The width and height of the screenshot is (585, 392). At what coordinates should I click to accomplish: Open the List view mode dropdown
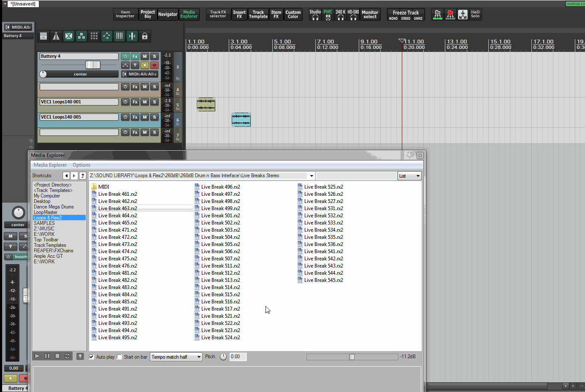[x=409, y=176]
